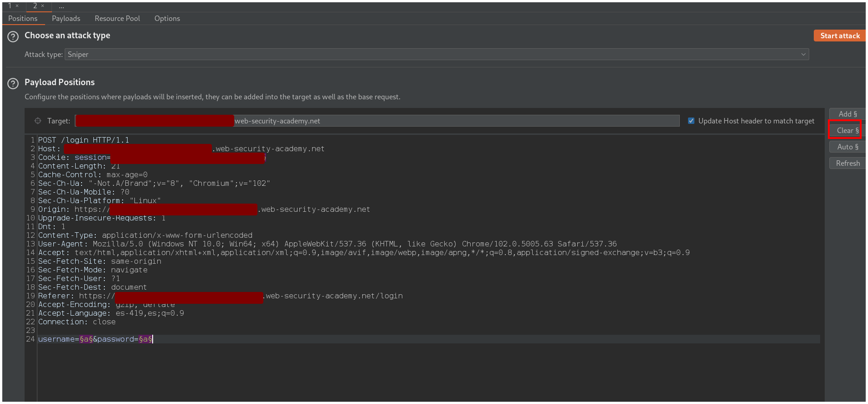
Task: Click inside the Target URL field
Action: (456, 121)
